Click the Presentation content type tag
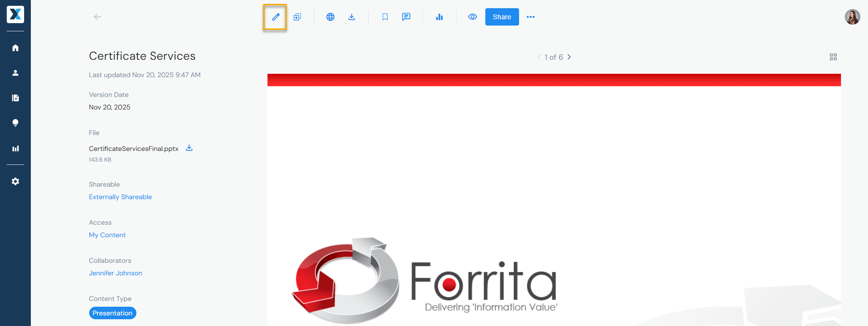The height and width of the screenshot is (326, 868). [112, 313]
